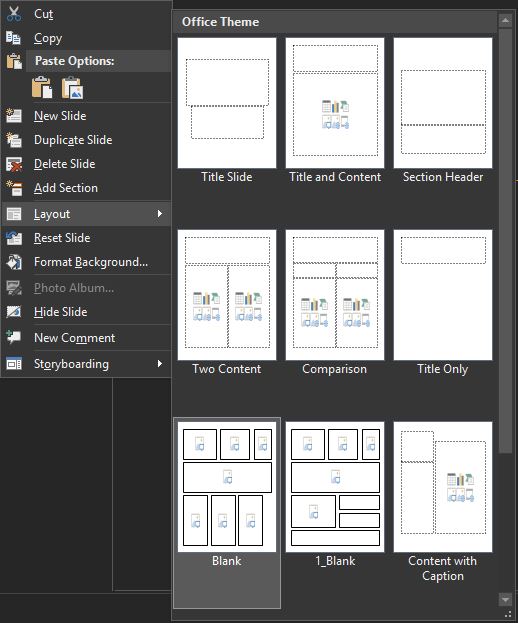Screen dimensions: 518x623
Task: Apply the Title and Content layout
Action: pos(335,111)
